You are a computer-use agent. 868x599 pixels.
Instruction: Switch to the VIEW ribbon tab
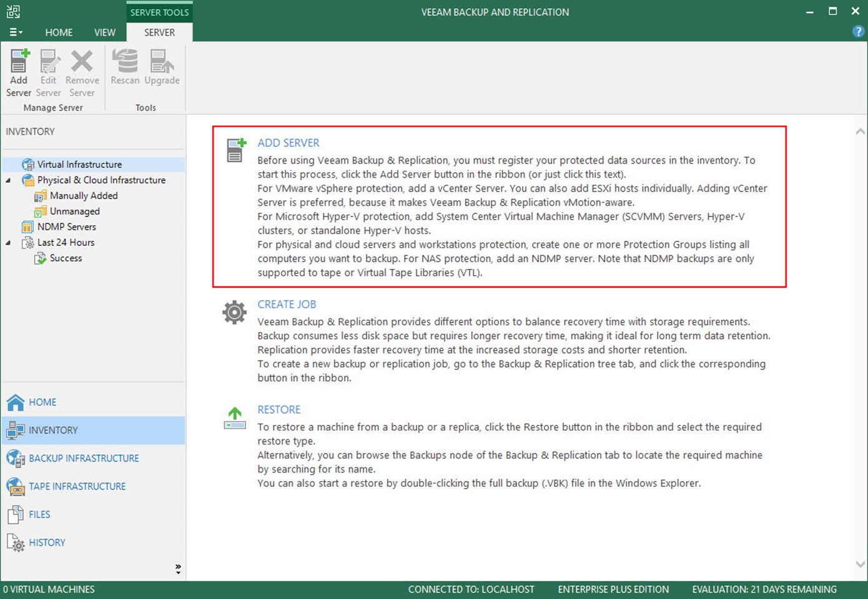pos(105,32)
